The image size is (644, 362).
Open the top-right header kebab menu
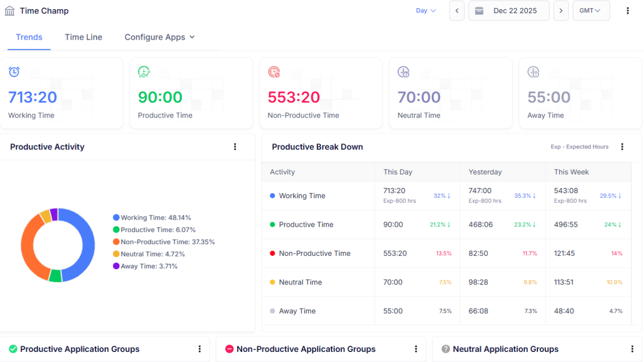tap(627, 11)
